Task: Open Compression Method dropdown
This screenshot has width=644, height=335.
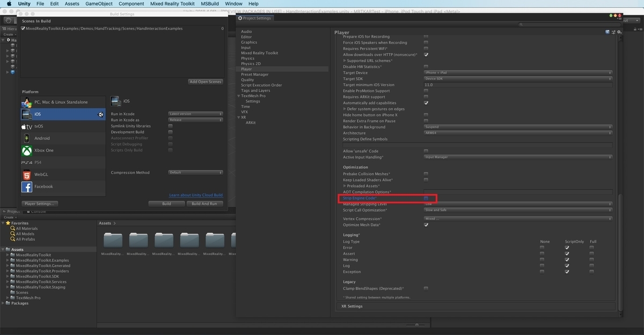Action: pos(195,173)
